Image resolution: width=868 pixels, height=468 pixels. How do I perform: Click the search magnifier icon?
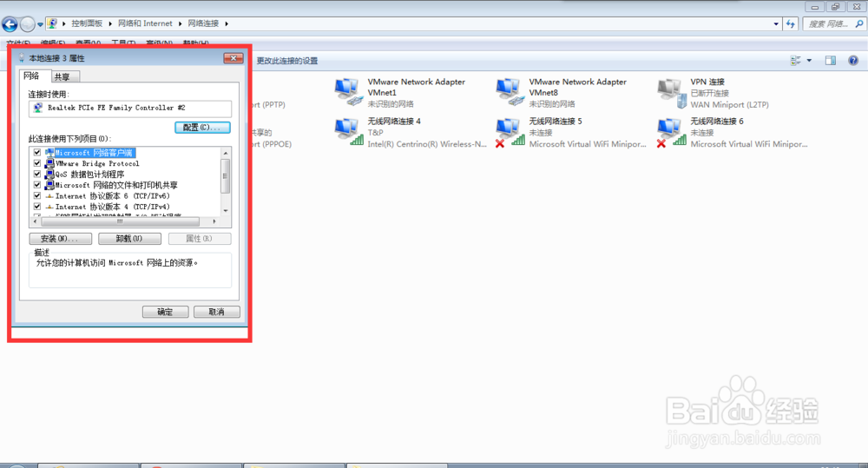(859, 23)
